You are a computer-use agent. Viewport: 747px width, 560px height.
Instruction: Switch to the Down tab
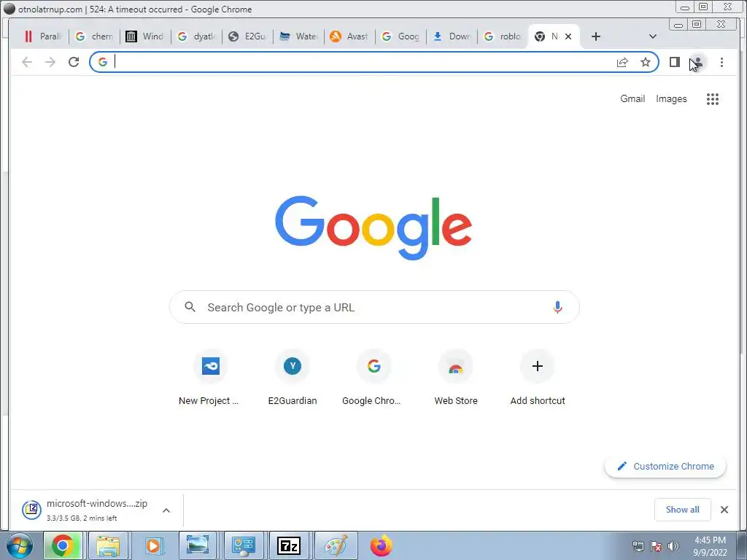click(x=451, y=36)
